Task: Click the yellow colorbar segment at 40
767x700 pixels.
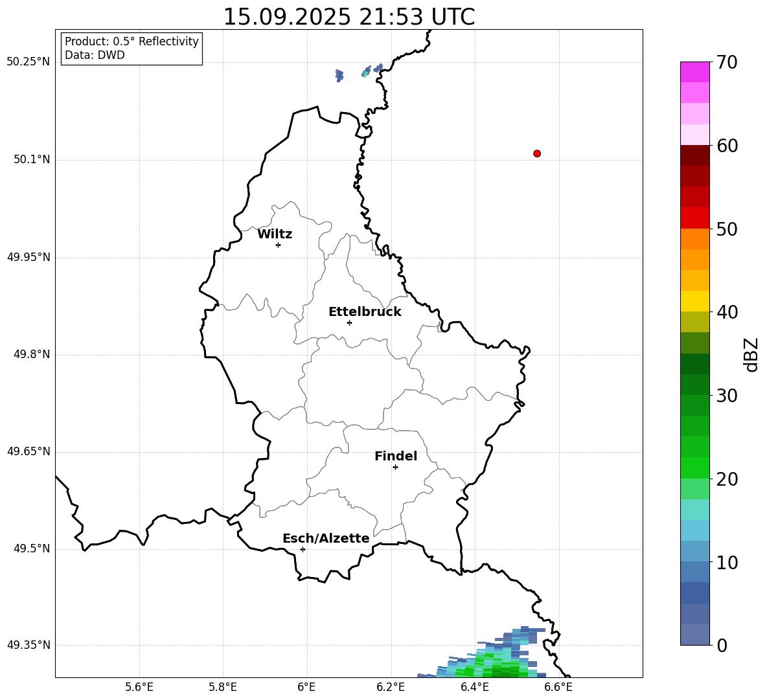Action: coord(695,301)
